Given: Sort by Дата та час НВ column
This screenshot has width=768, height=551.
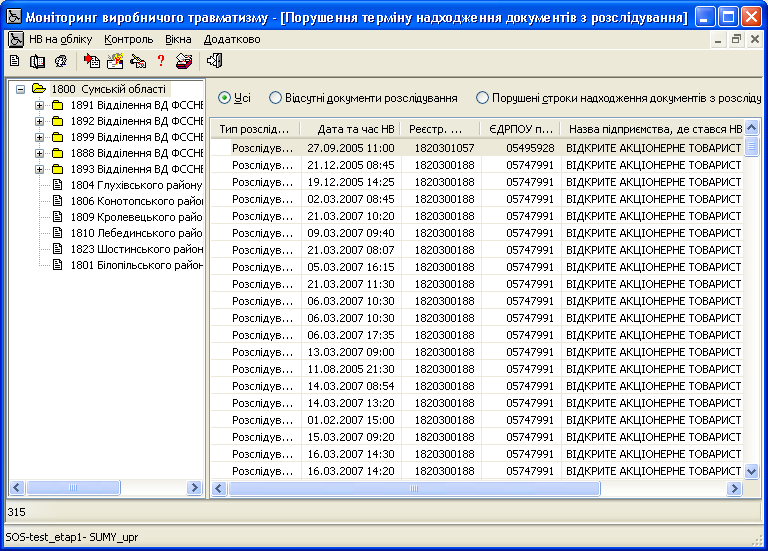Looking at the screenshot, I should [351, 129].
